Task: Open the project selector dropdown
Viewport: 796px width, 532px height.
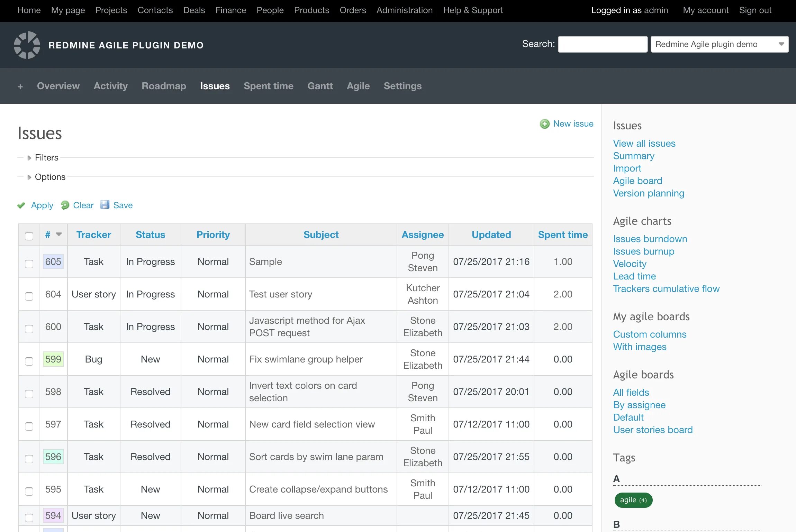Action: 719,44
